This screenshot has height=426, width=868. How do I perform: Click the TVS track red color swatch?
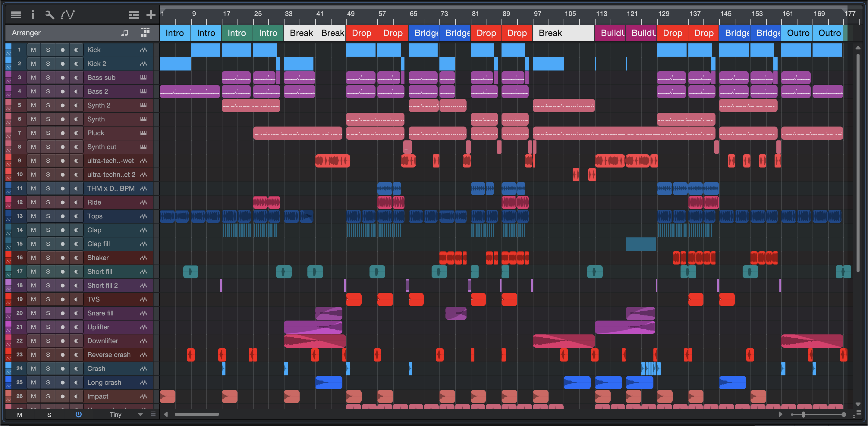[x=8, y=296]
